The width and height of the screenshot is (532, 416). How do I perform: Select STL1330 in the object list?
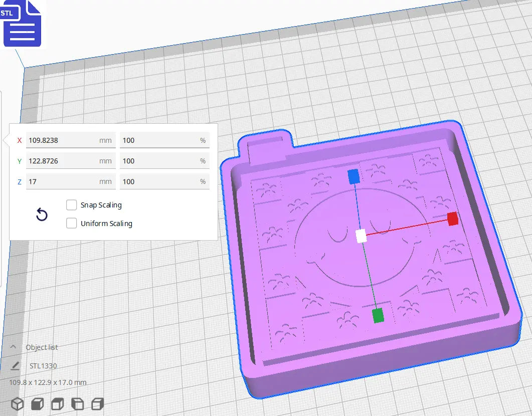point(44,365)
